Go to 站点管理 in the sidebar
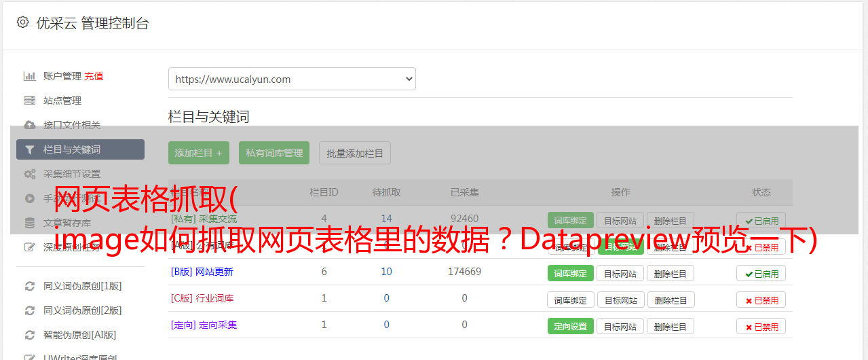The height and width of the screenshot is (360, 868). 62,101
